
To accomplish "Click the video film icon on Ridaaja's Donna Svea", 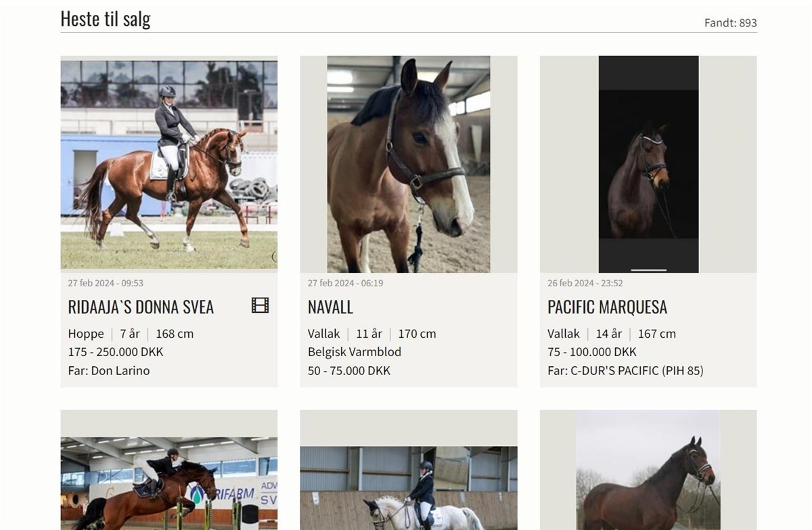I will click(x=260, y=306).
